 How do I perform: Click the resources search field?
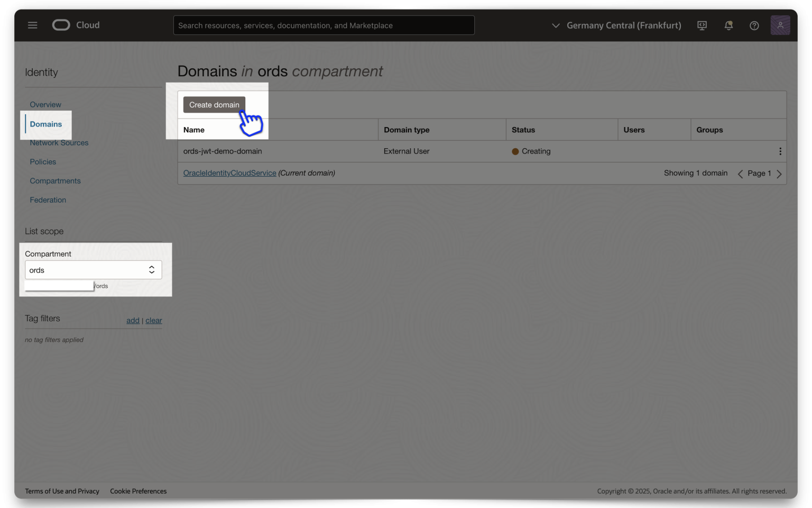coord(324,25)
